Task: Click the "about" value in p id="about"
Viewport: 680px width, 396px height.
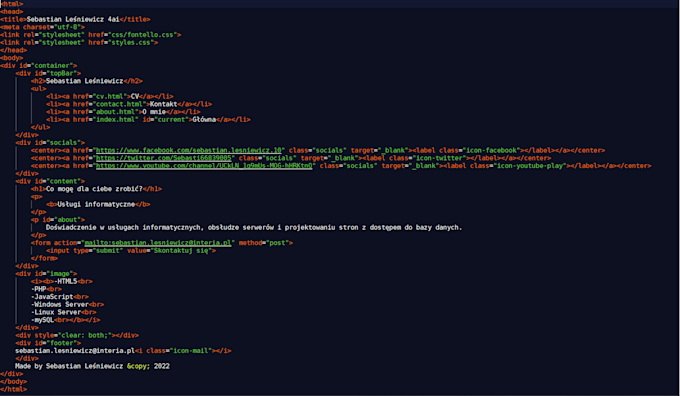Action: pyautogui.click(x=67, y=220)
